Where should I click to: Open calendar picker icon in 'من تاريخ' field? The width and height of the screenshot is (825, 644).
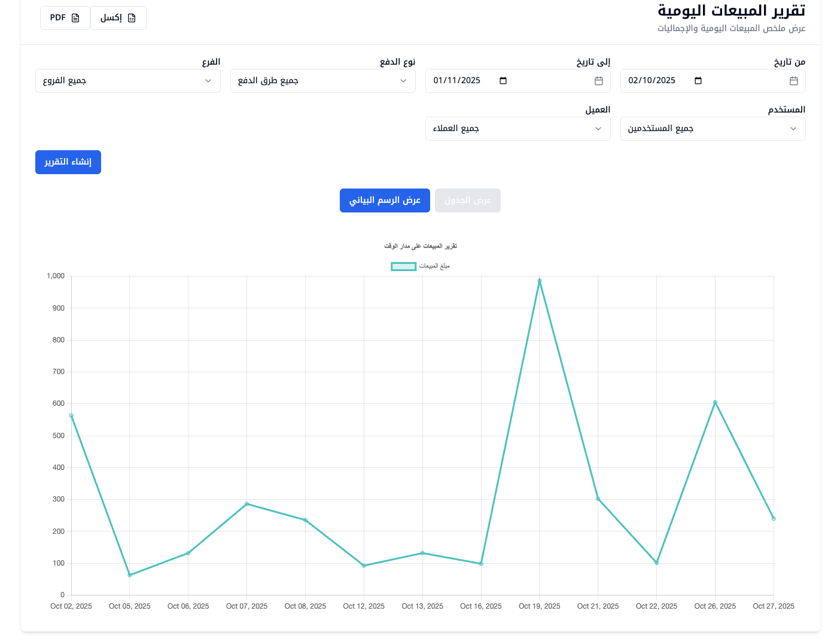pos(794,81)
